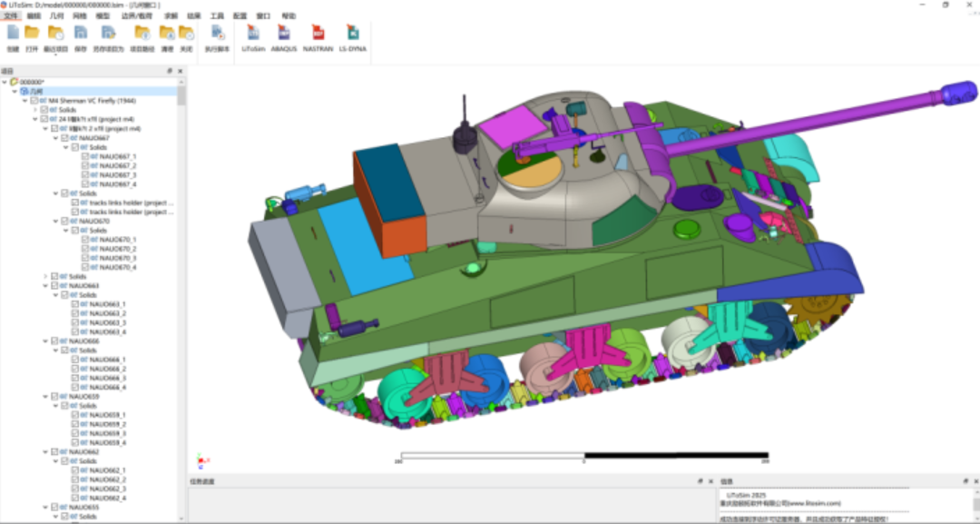The width and height of the screenshot is (980, 524).
Task: Click the 创建 (new project) toolbar icon
Action: click(13, 33)
